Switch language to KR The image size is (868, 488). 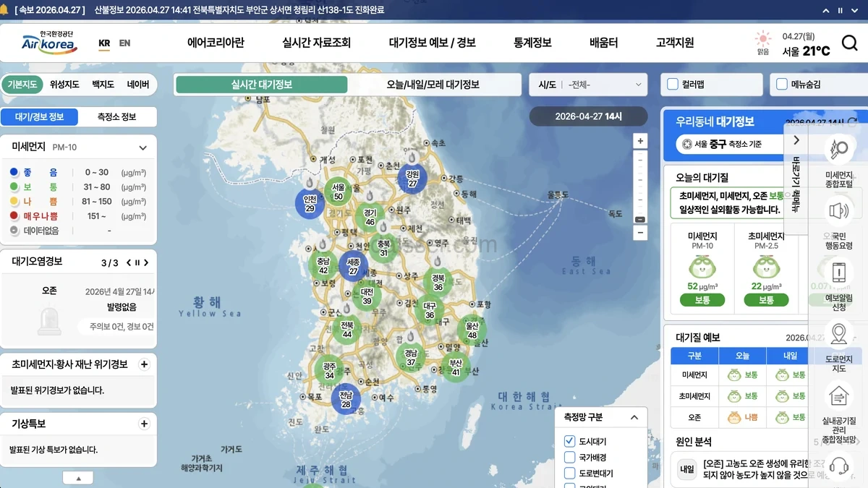point(104,43)
